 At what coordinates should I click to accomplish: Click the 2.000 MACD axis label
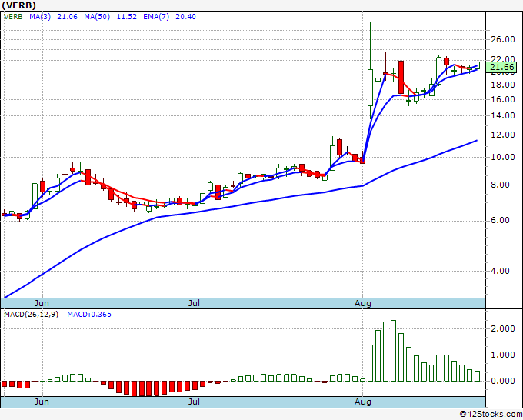pos(503,329)
